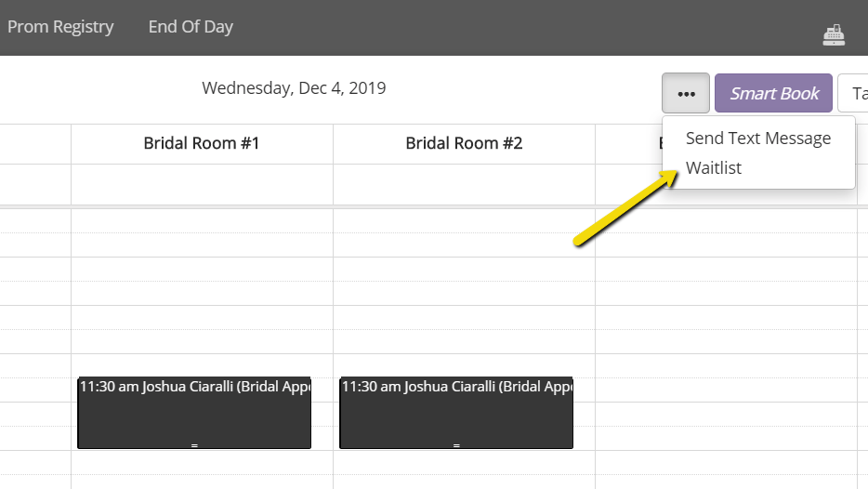Click the Bridal Room #1 column header
This screenshot has height=489, width=868.
pos(202,143)
